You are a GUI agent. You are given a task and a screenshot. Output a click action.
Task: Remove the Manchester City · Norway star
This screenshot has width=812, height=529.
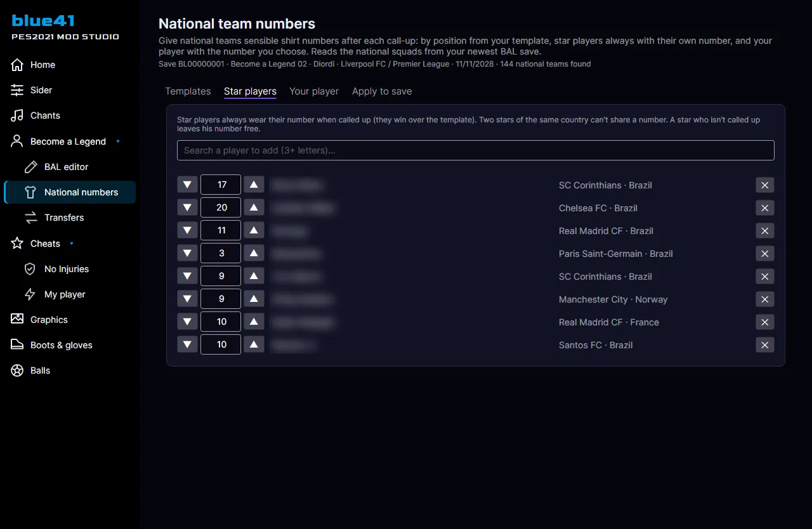click(765, 299)
